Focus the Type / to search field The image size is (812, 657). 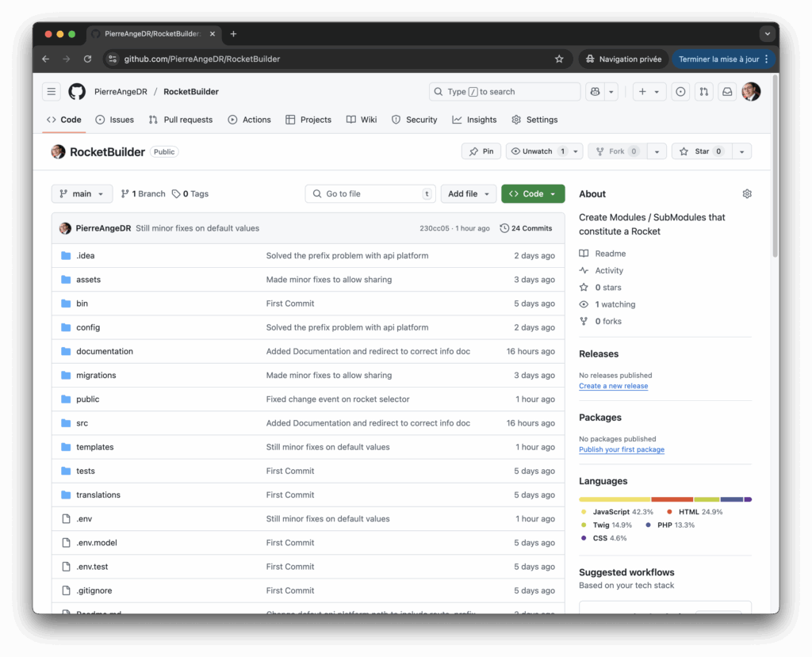click(x=504, y=92)
